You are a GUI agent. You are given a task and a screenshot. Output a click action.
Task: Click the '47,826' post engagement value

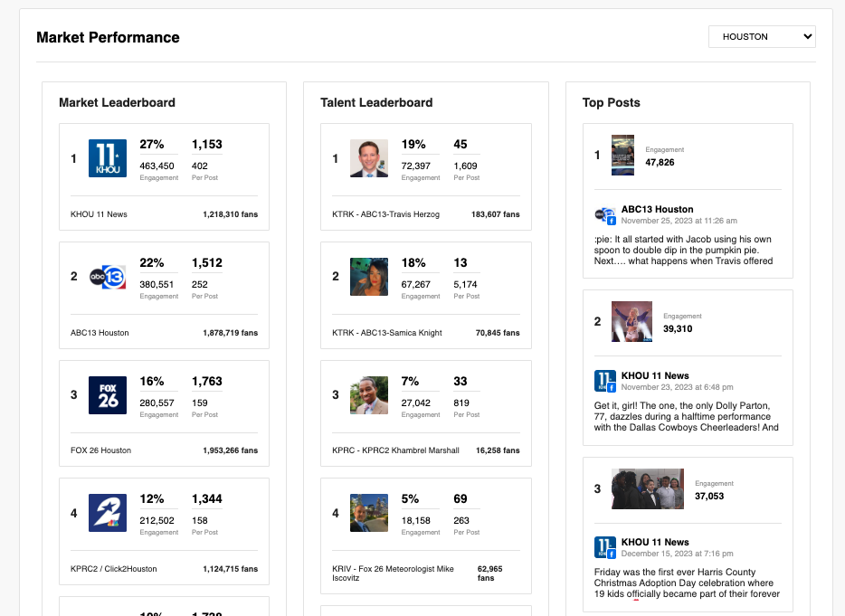(660, 162)
